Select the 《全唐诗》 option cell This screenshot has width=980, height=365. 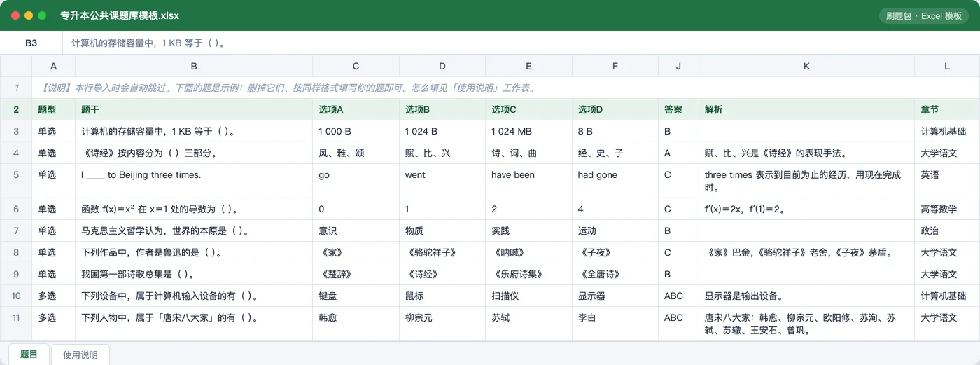tap(615, 274)
